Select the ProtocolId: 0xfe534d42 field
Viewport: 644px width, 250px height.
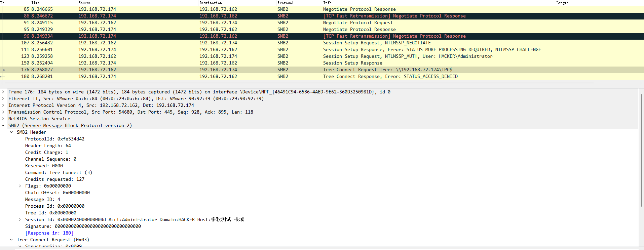coord(55,139)
